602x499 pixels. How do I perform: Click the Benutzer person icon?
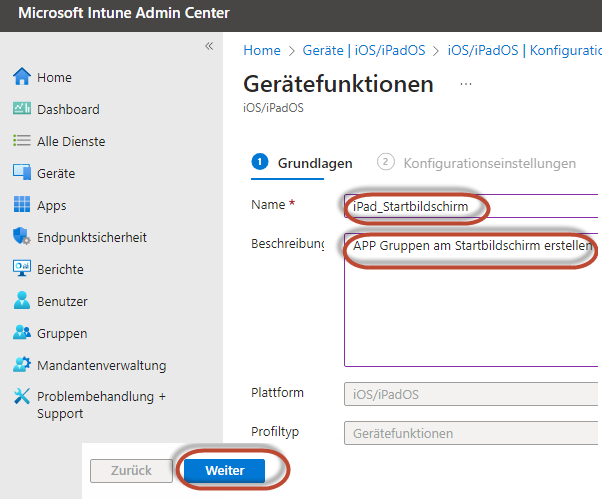coord(22,301)
